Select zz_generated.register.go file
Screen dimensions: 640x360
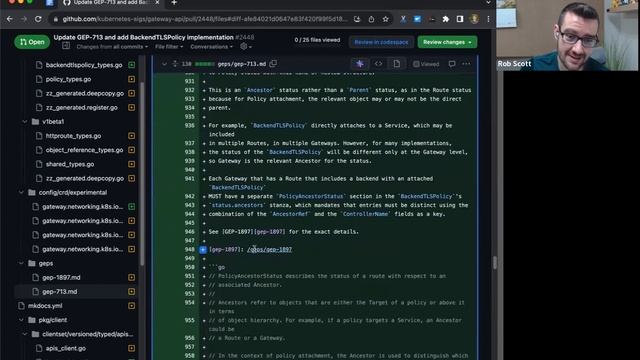[82, 107]
